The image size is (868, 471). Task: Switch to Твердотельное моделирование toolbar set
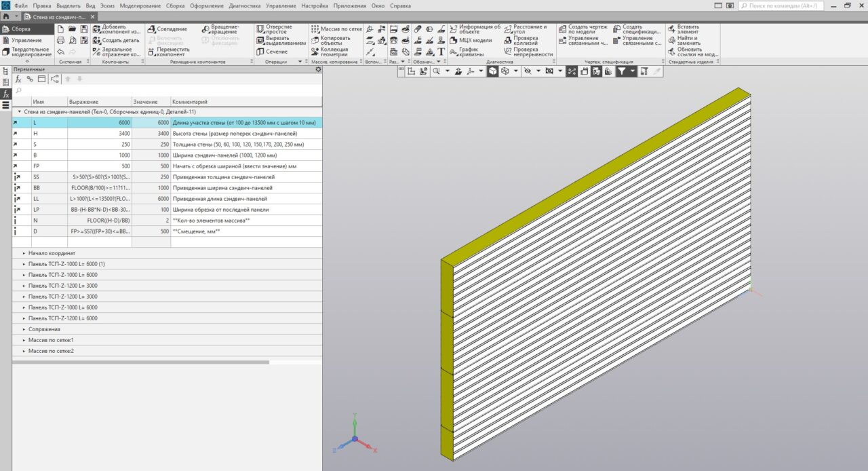pos(26,52)
